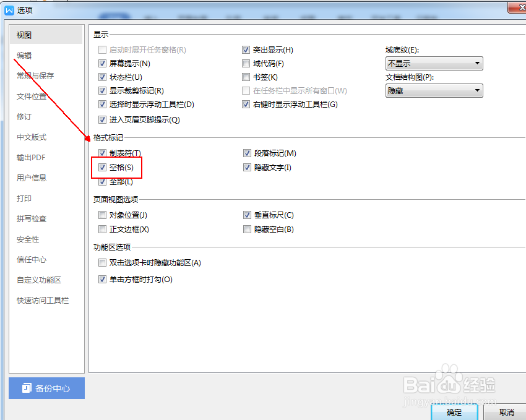Screen dimensions: 526x420
Task: Confirm the dialog with 确定
Action: [x=454, y=413]
